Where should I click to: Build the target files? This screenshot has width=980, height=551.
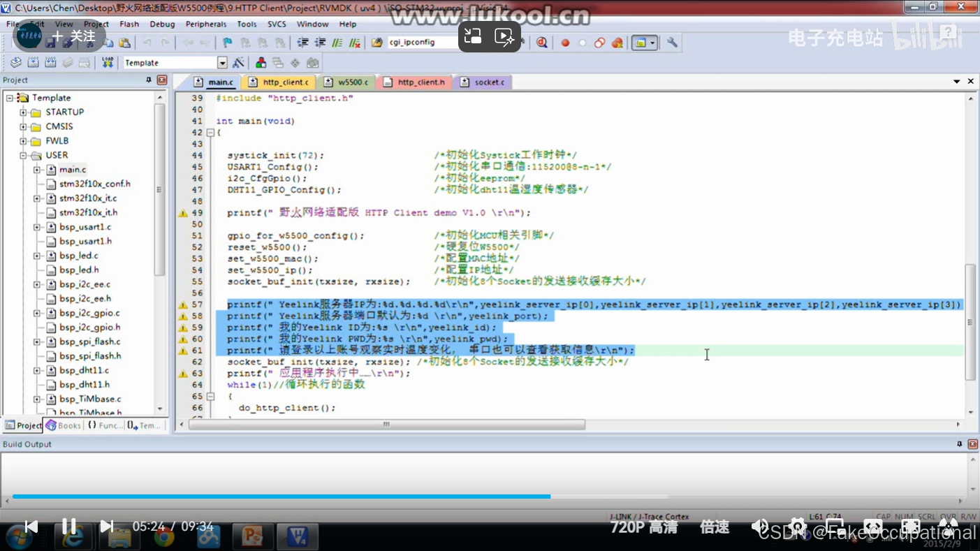click(33, 63)
